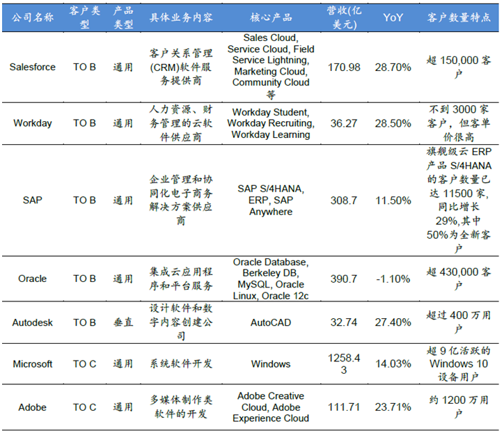Select revenue value 36.27
The height and width of the screenshot is (433, 504).
[x=344, y=123]
